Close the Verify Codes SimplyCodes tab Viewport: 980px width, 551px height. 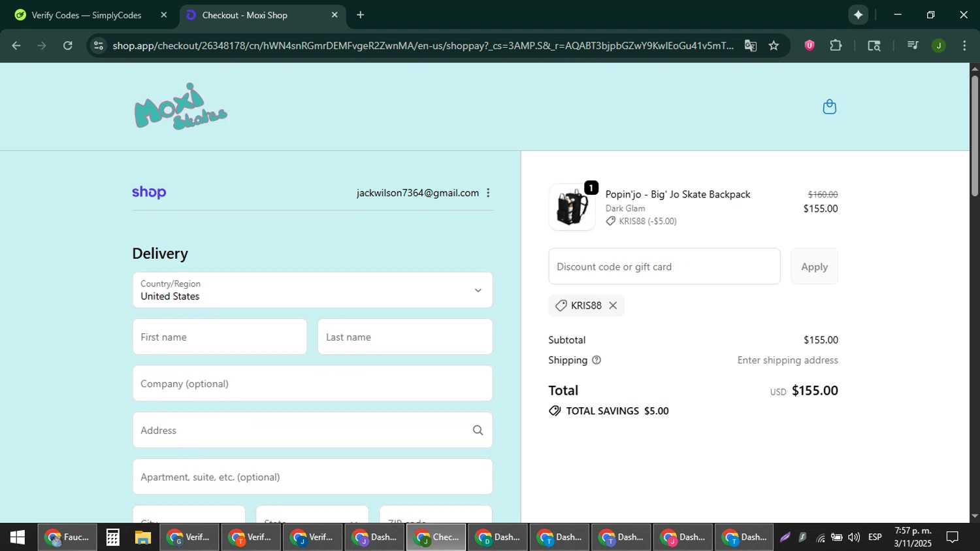163,14
